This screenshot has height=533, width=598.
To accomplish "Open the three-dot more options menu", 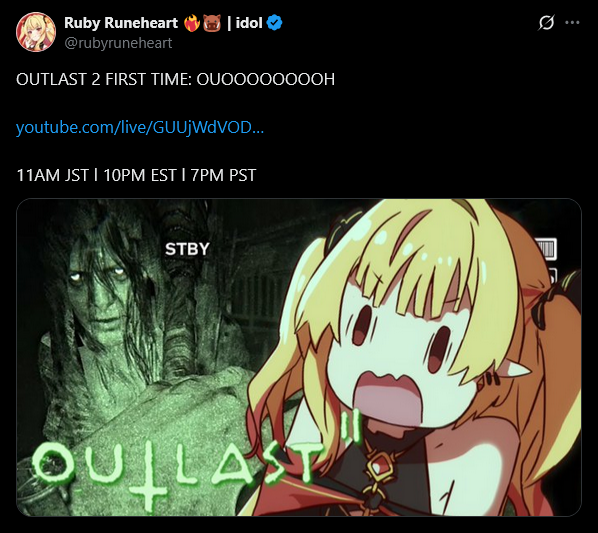I will coord(572,23).
